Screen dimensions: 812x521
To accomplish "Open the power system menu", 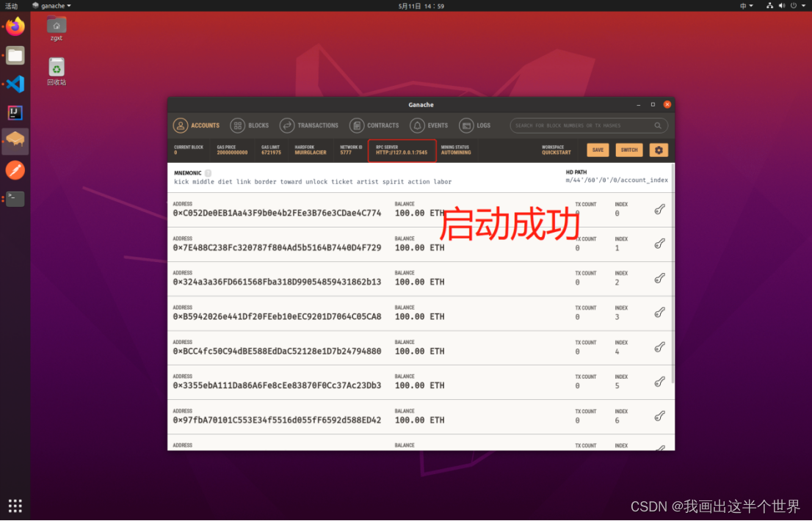I will pyautogui.click(x=794, y=6).
